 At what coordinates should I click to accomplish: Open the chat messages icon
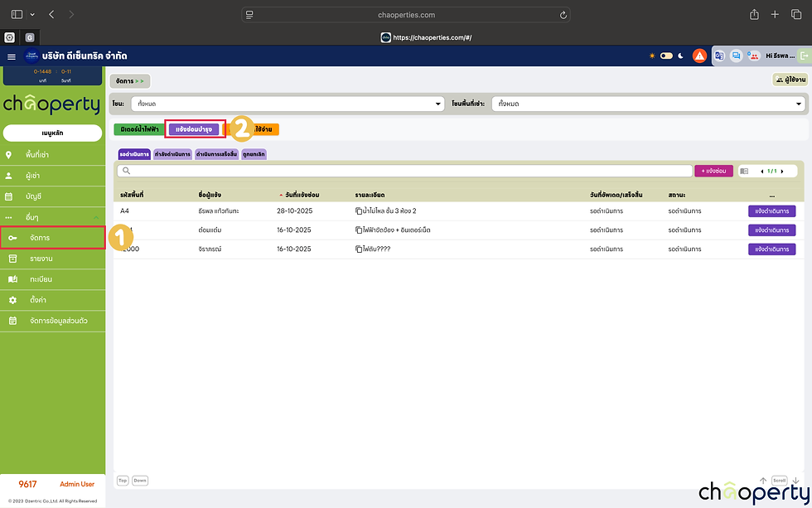coord(736,56)
